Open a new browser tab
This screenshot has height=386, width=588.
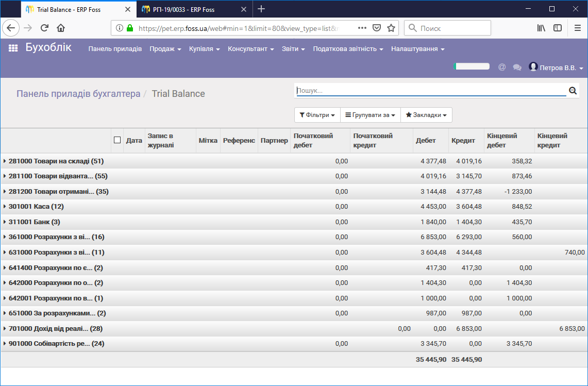pos(261,9)
